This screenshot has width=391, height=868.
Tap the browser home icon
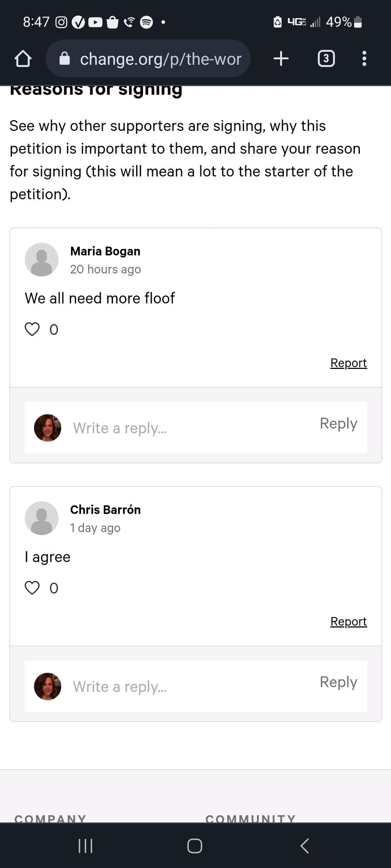(23, 59)
